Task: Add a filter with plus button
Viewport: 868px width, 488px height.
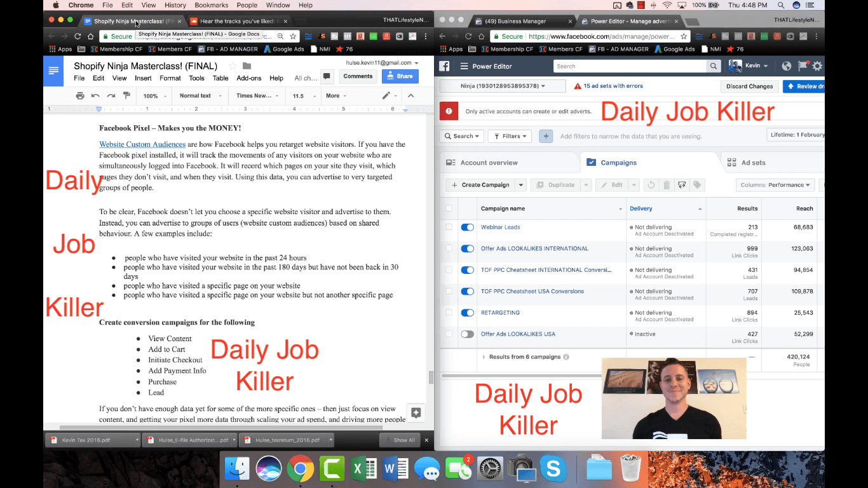Action: coord(546,136)
